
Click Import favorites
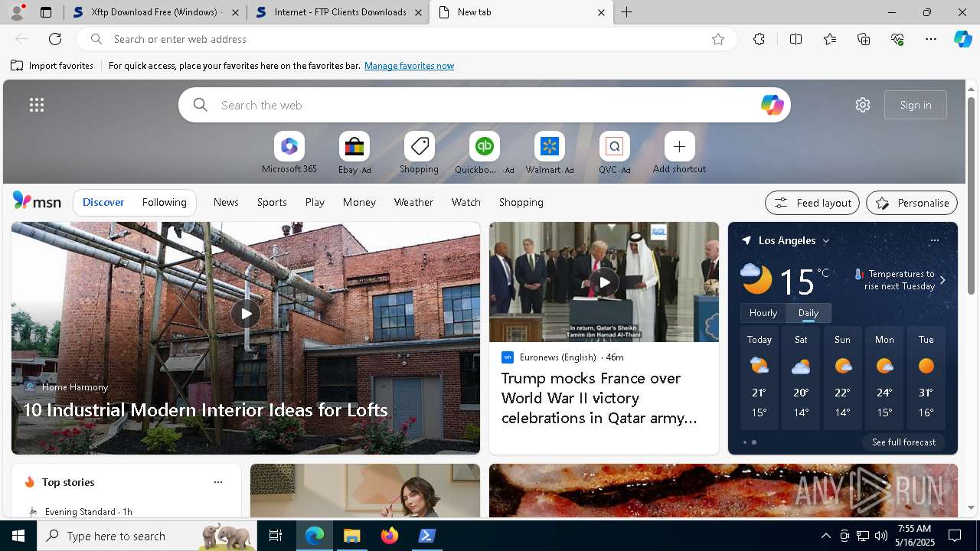[x=52, y=66]
